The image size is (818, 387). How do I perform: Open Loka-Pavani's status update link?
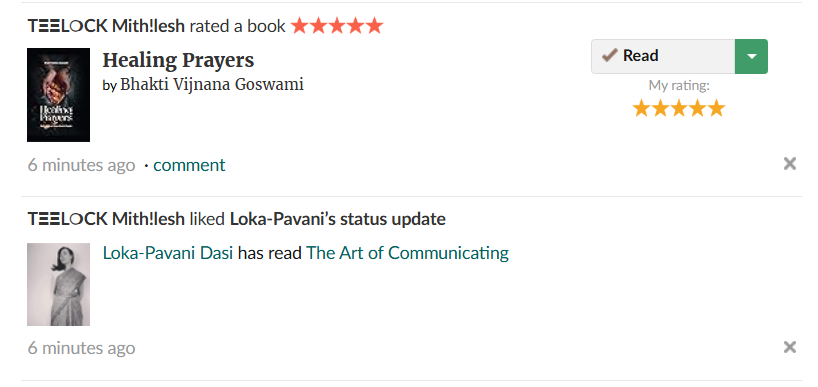338,219
